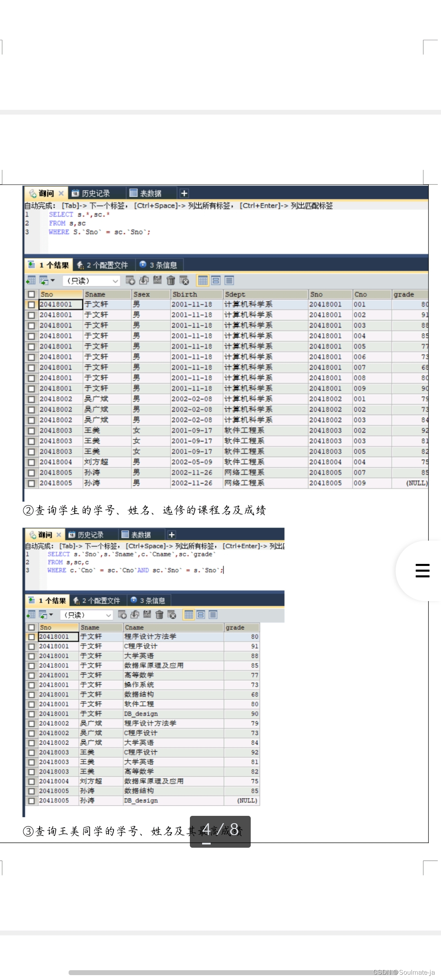Check the 刘方超 row in the first grid
This screenshot has height=980, width=441.
[x=31, y=462]
